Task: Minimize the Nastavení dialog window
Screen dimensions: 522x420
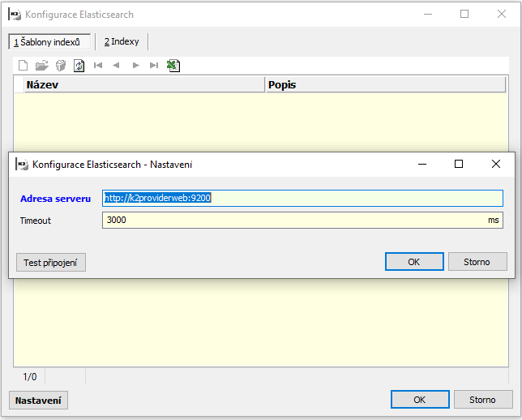Action: [x=422, y=164]
